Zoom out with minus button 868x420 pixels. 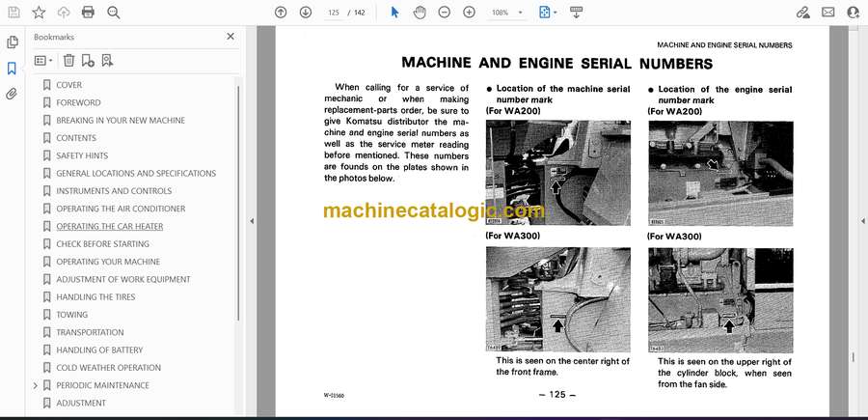[x=444, y=13]
